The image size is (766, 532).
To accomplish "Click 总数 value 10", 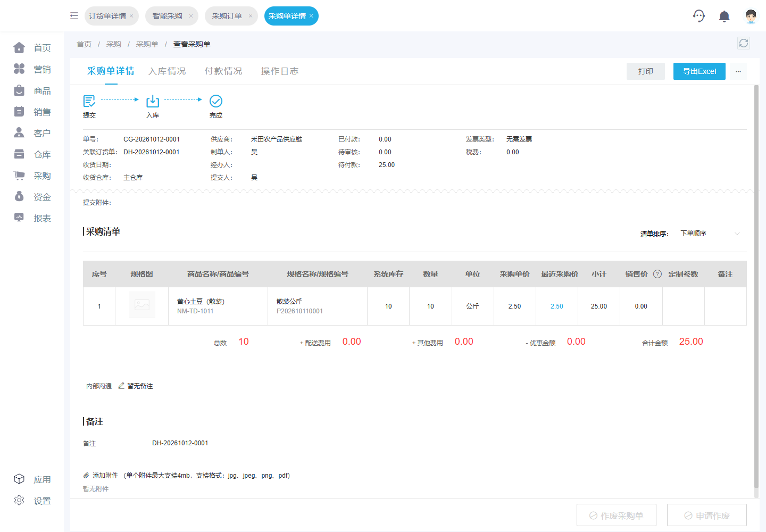I will pos(244,342).
